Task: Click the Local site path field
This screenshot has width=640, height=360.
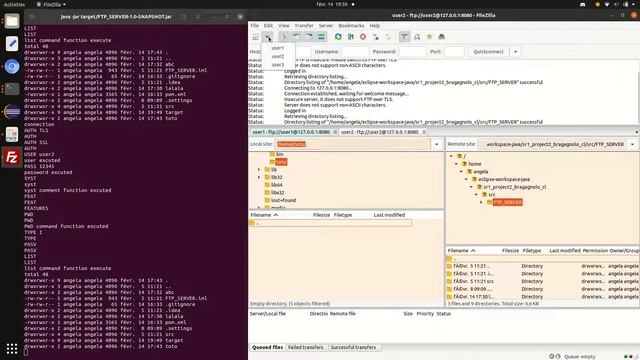Action: (x=353, y=144)
